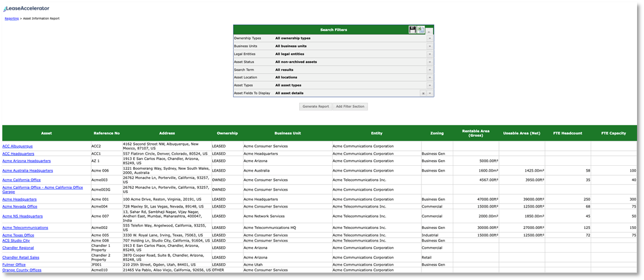Click the export to Excel icon
The image size is (644, 280).
[421, 30]
